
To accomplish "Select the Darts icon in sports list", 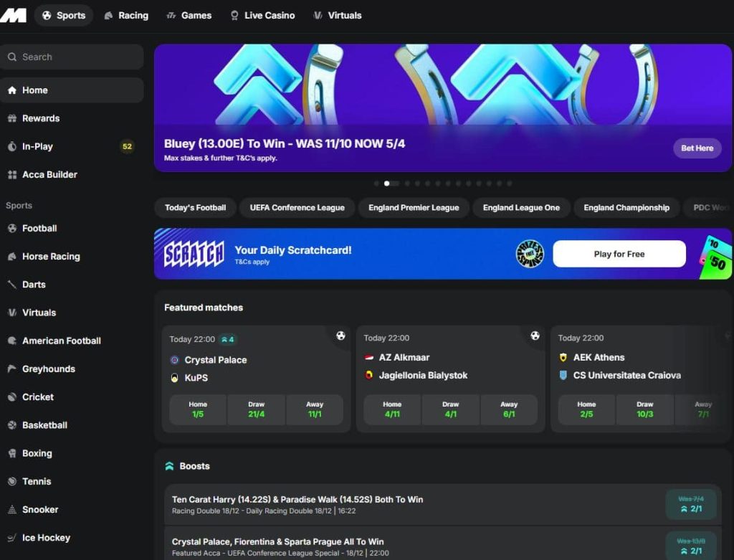I will point(12,285).
